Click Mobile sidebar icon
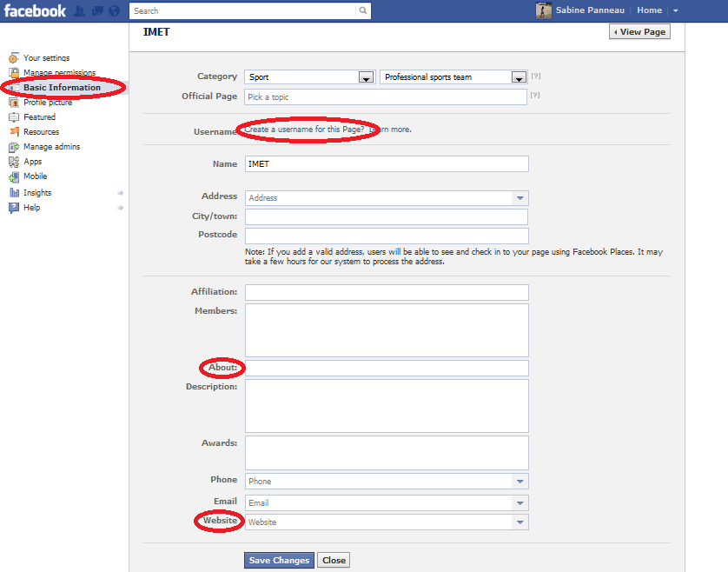 point(14,176)
